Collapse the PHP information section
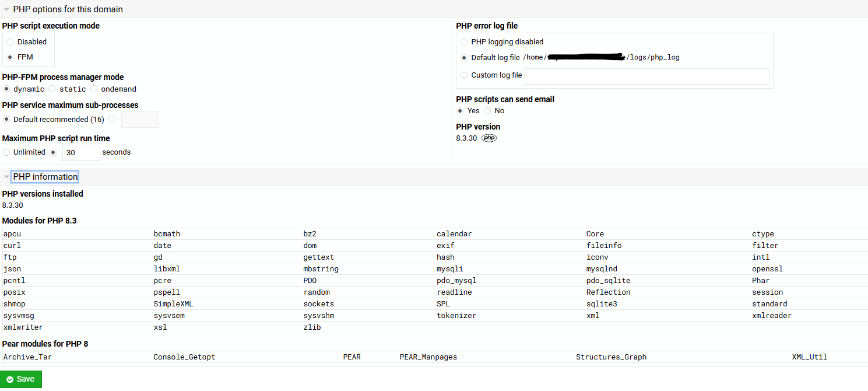 7,177
